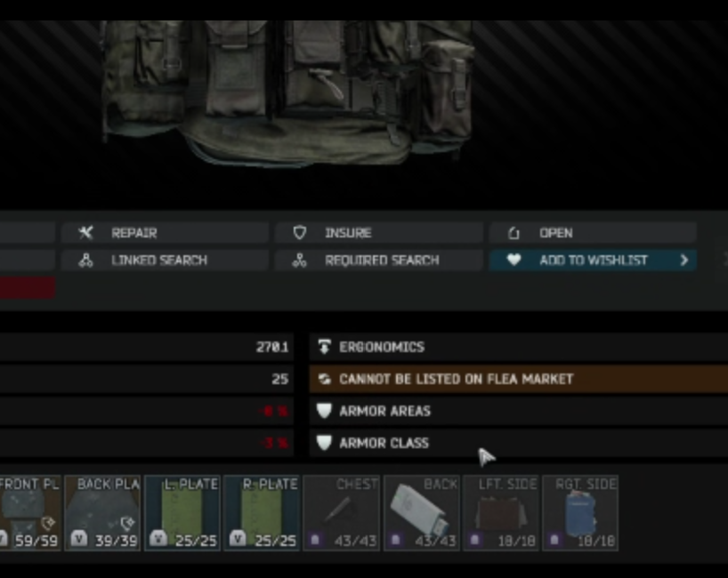Viewport: 728px width, 578px height.
Task: Click the linked search nodes icon
Action: coord(86,261)
